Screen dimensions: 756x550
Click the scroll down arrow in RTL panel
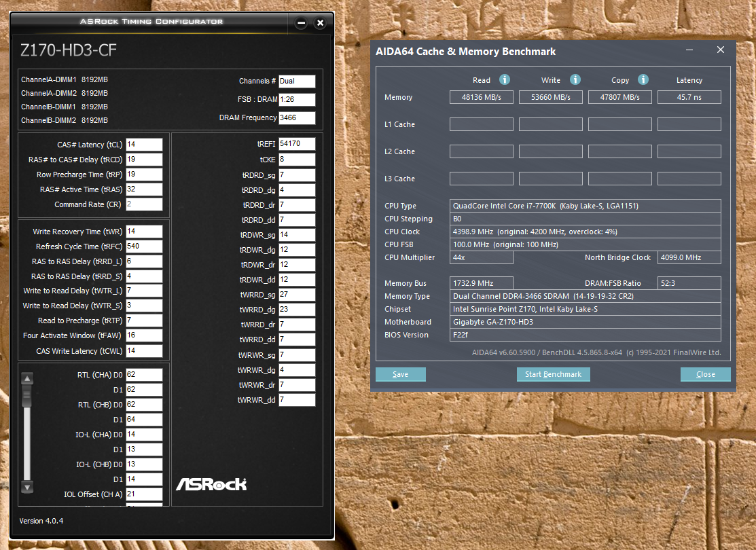coord(27,487)
